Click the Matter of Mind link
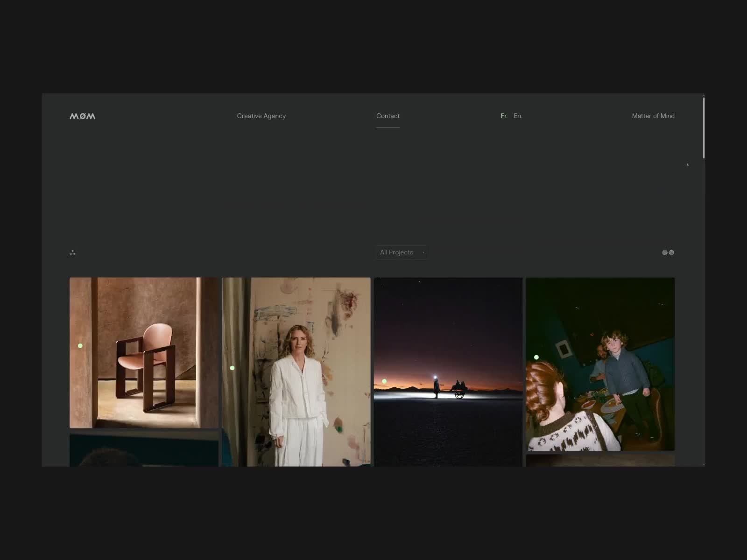This screenshot has height=560, width=747. point(653,116)
